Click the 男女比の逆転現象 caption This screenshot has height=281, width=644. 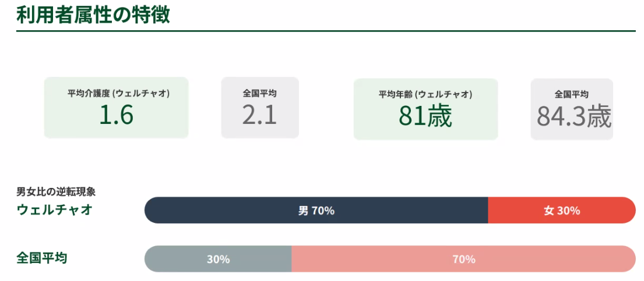coord(55,191)
